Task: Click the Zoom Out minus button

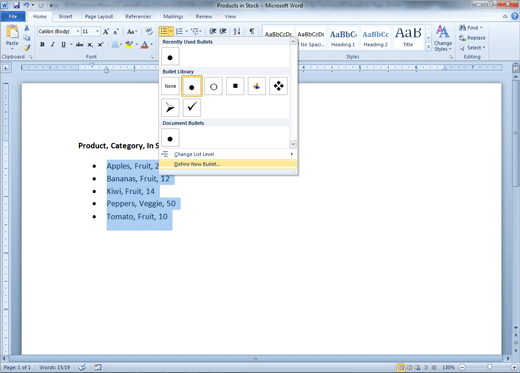Action: pos(462,367)
